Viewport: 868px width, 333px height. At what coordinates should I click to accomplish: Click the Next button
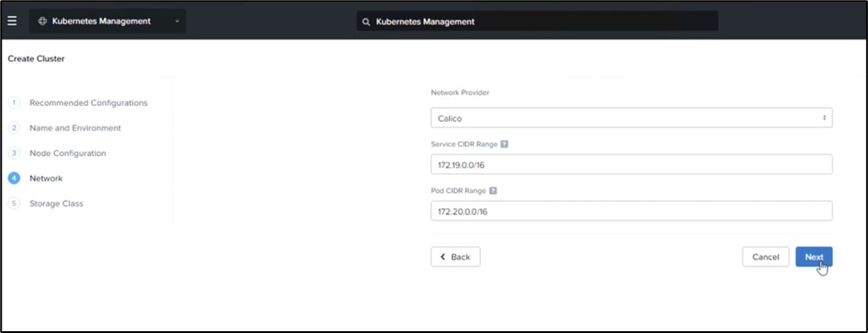pos(814,257)
